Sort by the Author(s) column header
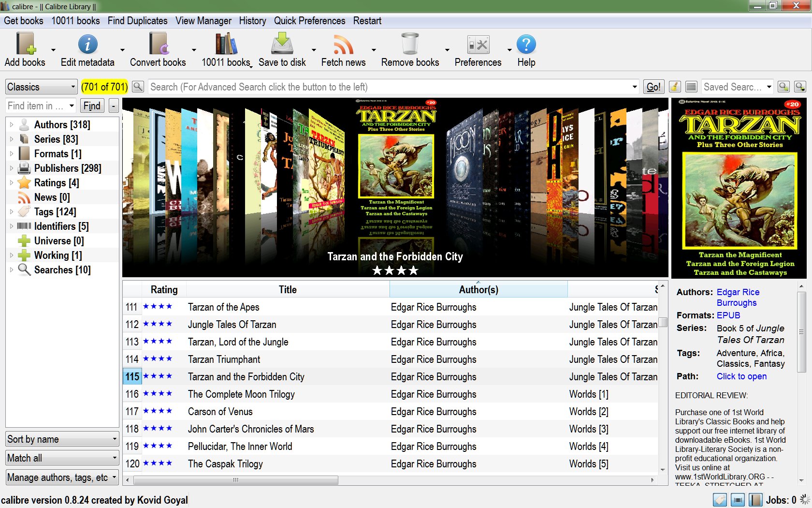 478,289
